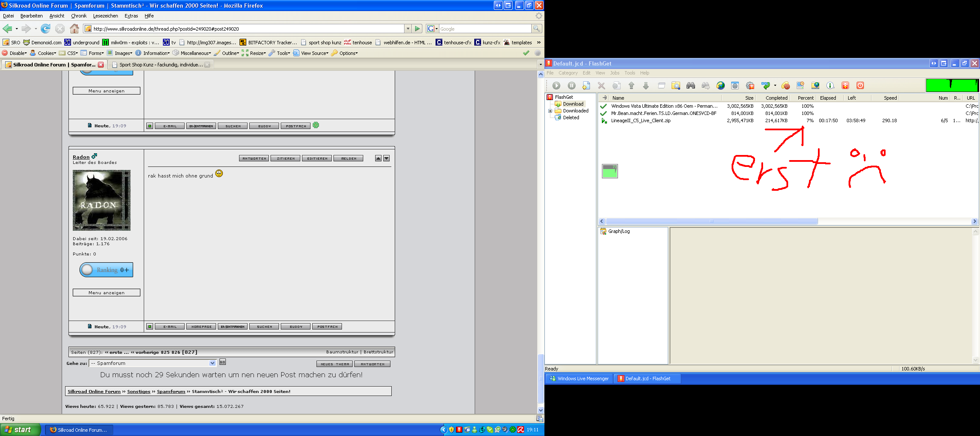Click the FlashGet Start download play icon
Image resolution: width=980 pixels, height=436 pixels.
(556, 86)
